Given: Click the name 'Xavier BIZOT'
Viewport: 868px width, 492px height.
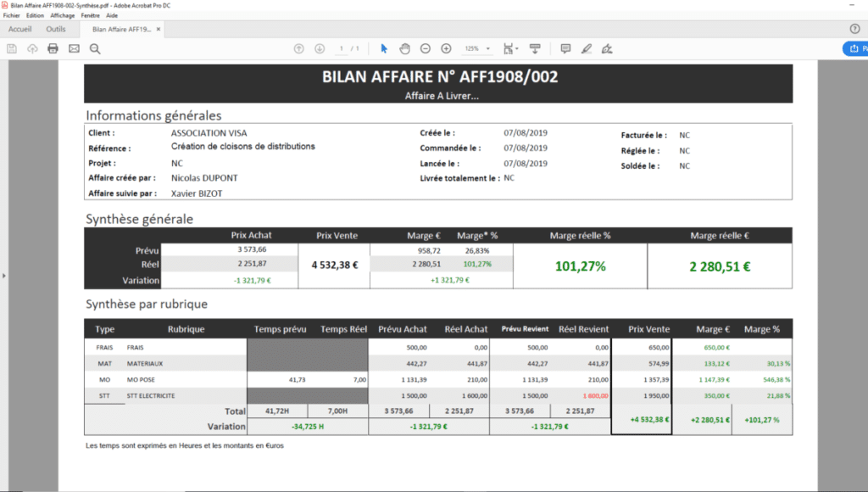Looking at the screenshot, I should [197, 193].
